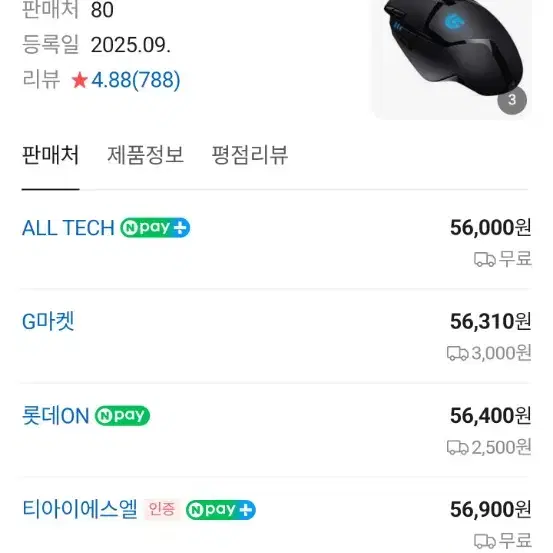Click the gaming mouse product thumbnail
553x553 pixels.
click(451, 58)
